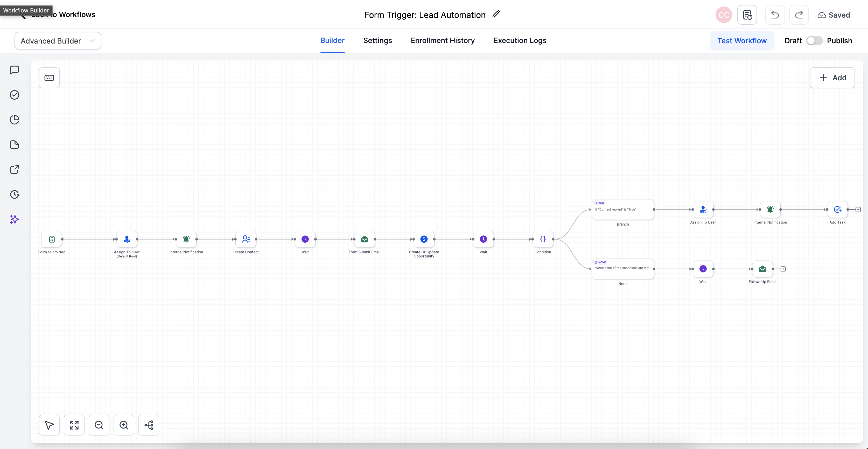Click the Form Trigger: Lead Automation title

pyautogui.click(x=425, y=15)
